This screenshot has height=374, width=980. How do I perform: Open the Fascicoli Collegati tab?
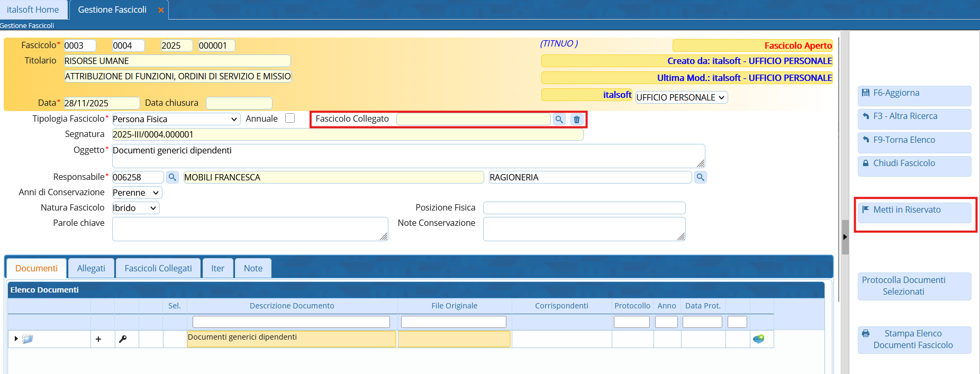(x=158, y=268)
